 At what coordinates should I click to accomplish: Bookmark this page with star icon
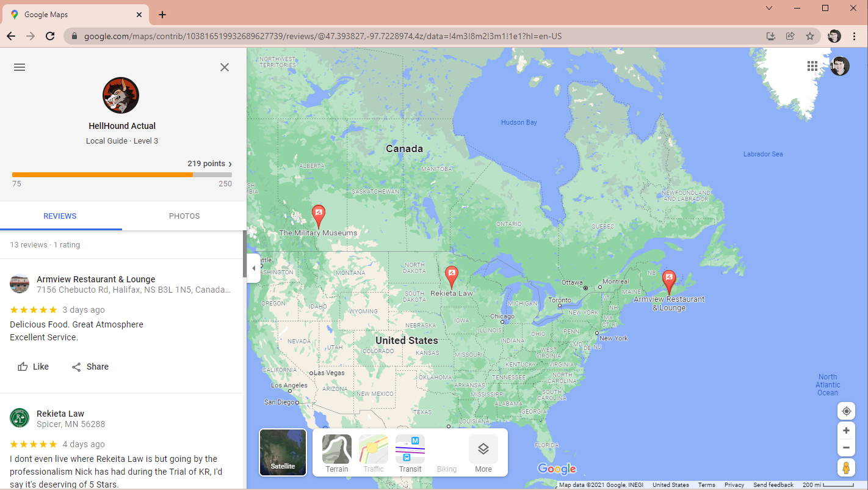[810, 36]
